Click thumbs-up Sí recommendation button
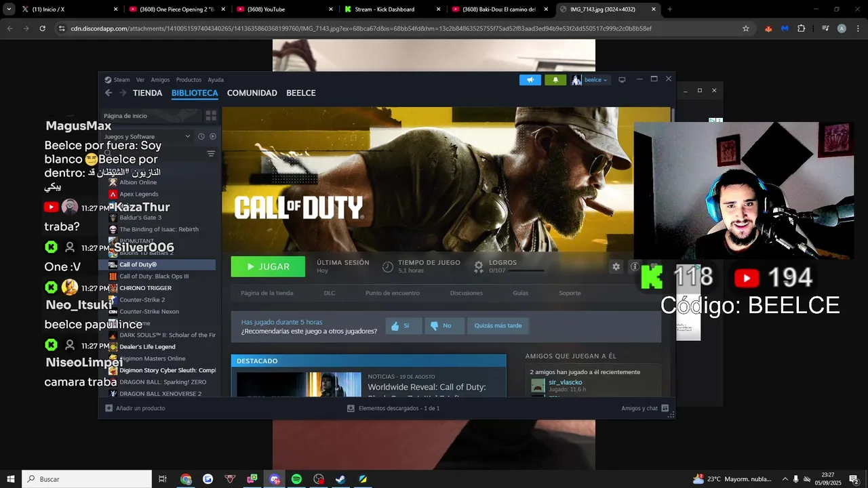Viewport: 868px width, 488px height. (x=403, y=325)
